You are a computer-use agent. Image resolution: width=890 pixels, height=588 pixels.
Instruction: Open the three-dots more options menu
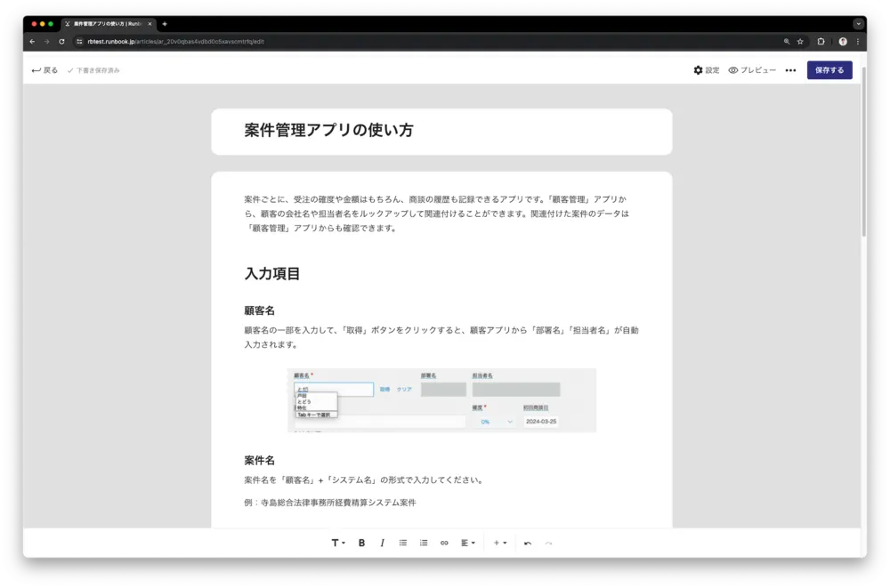click(x=790, y=70)
